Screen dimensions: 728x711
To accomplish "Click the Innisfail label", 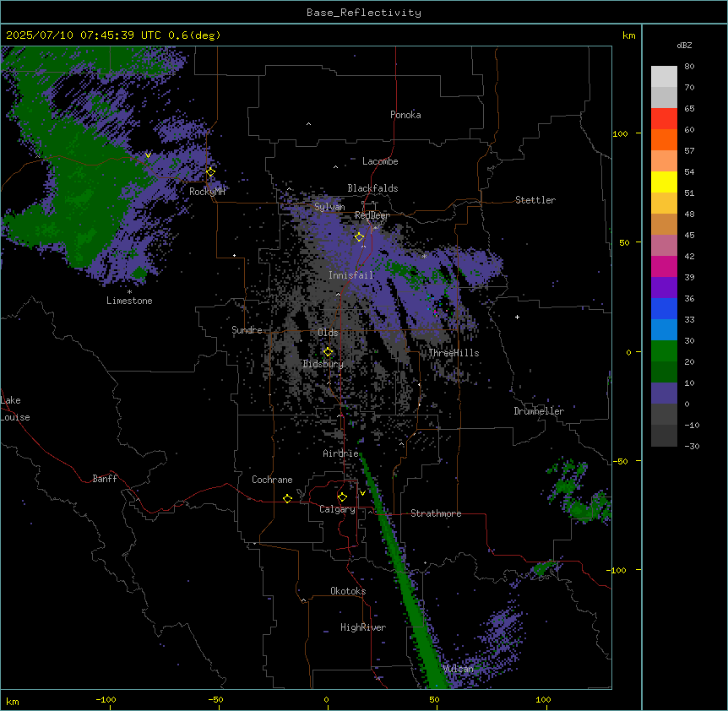I will click(351, 275).
